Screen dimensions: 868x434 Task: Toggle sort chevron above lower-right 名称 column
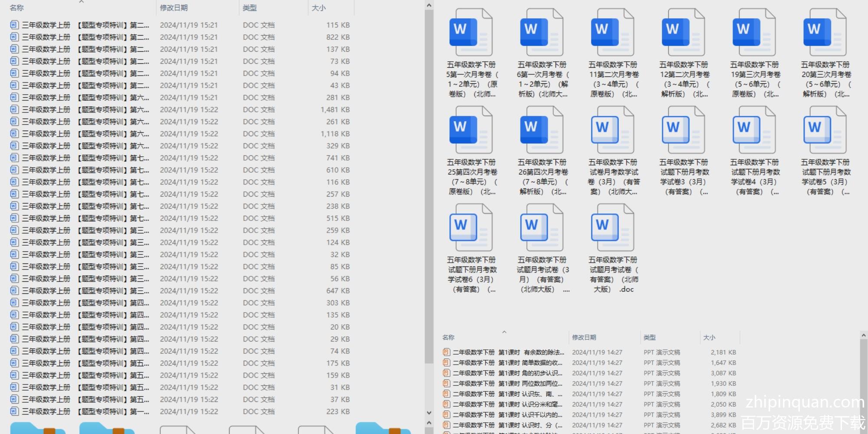click(504, 332)
